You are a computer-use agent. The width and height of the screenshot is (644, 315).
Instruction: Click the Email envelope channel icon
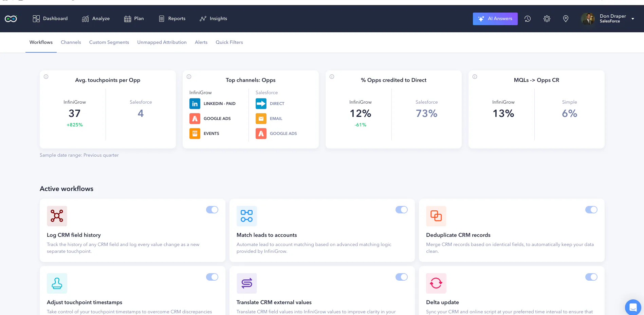pyautogui.click(x=261, y=119)
